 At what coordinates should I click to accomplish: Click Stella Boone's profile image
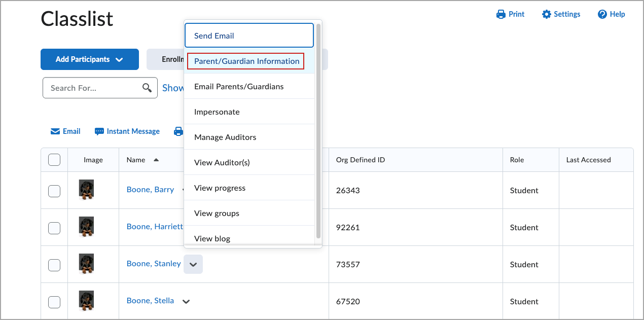tap(86, 301)
